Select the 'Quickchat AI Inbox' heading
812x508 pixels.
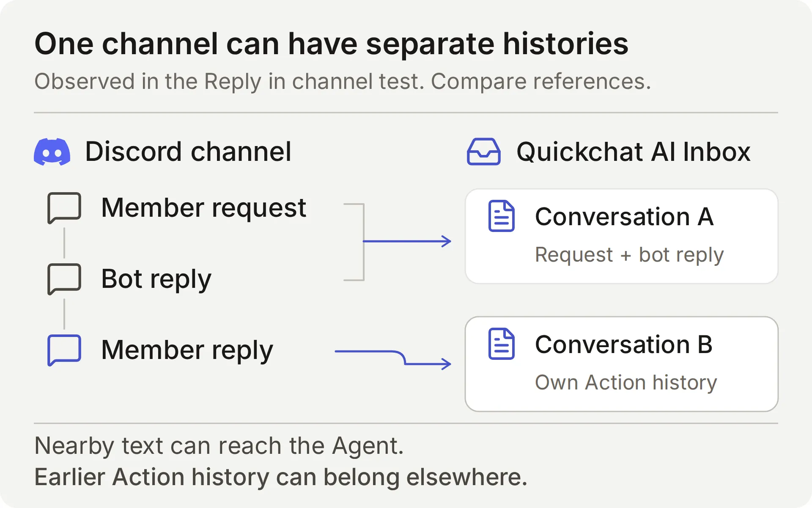[634, 152]
